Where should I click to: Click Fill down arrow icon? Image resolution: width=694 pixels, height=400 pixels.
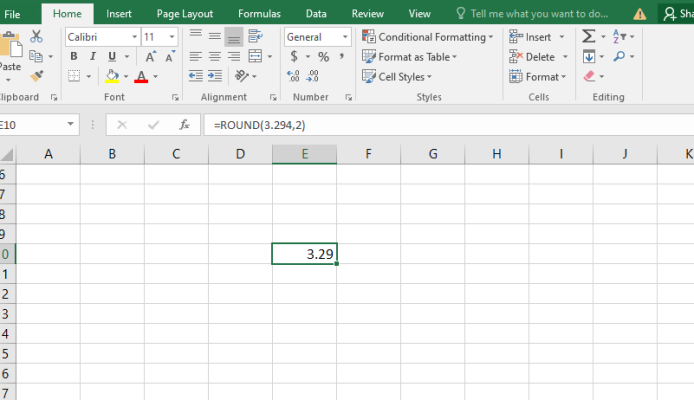(589, 57)
